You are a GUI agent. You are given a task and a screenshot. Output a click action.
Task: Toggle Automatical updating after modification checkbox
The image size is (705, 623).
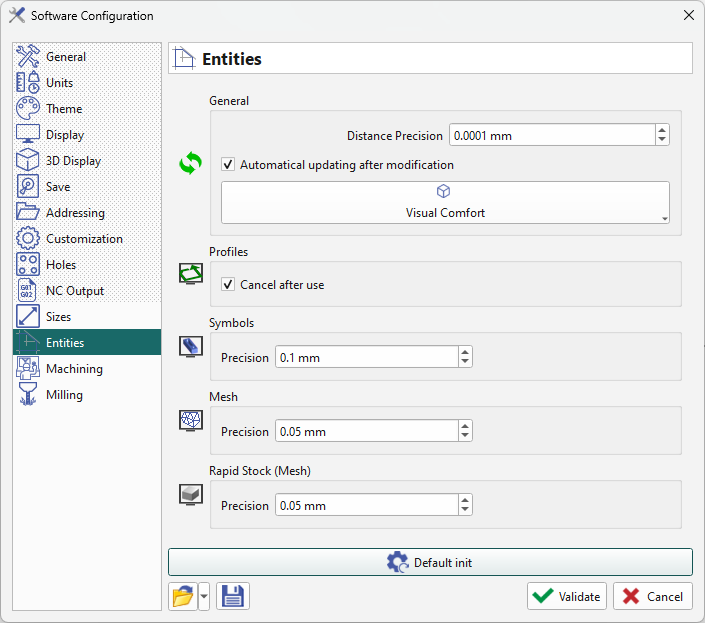pyautogui.click(x=229, y=165)
